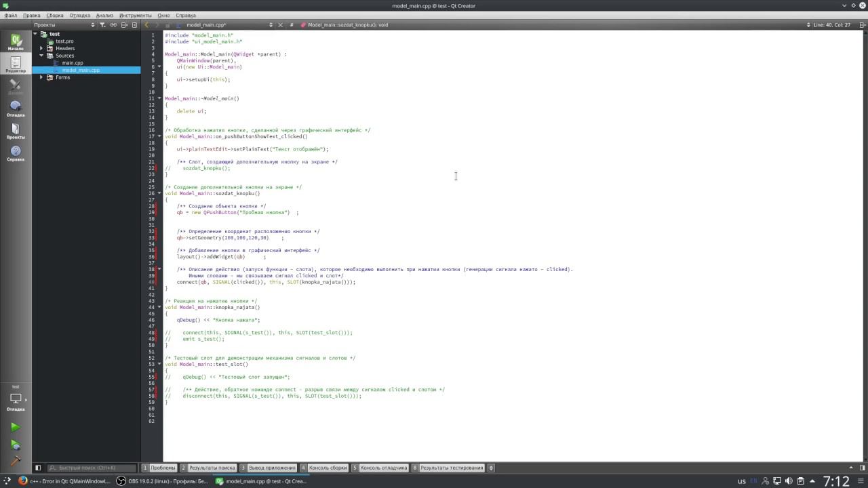
Task: Collapse the test project root node
Action: [x=35, y=34]
